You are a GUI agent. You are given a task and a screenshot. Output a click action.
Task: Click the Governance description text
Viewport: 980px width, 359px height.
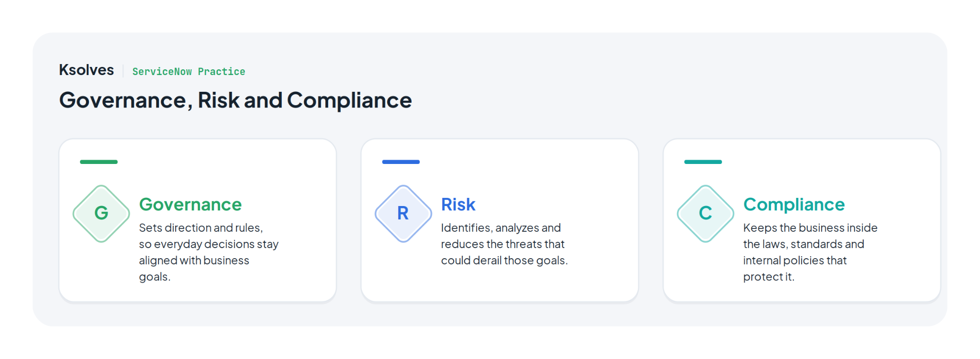point(209,252)
